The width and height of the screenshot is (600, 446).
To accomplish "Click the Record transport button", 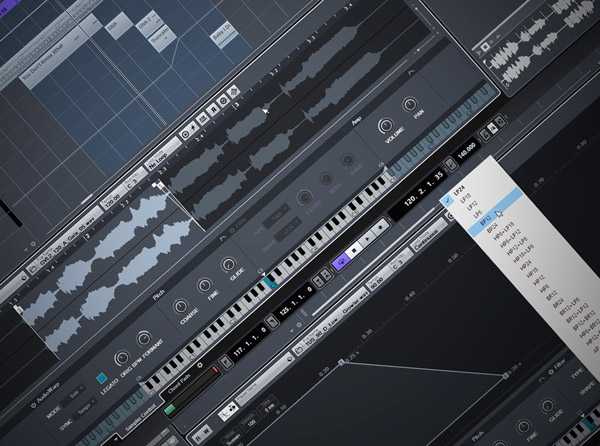I will [x=380, y=227].
